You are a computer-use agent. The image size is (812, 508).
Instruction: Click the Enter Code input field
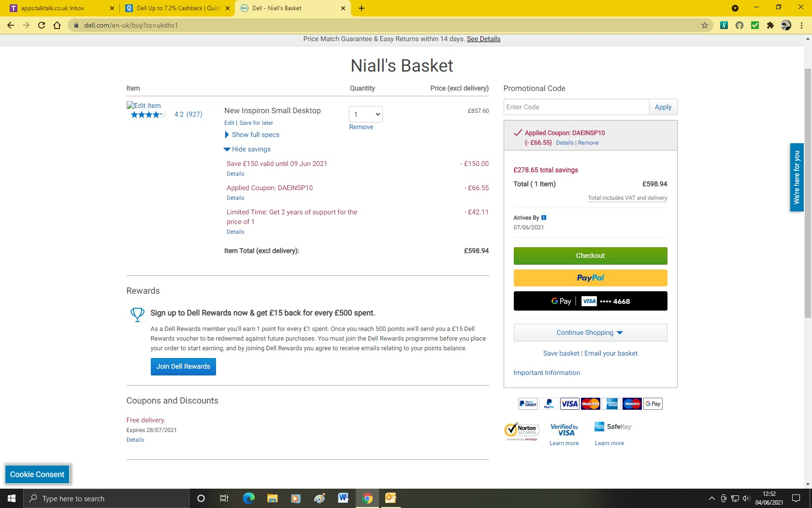pos(576,107)
